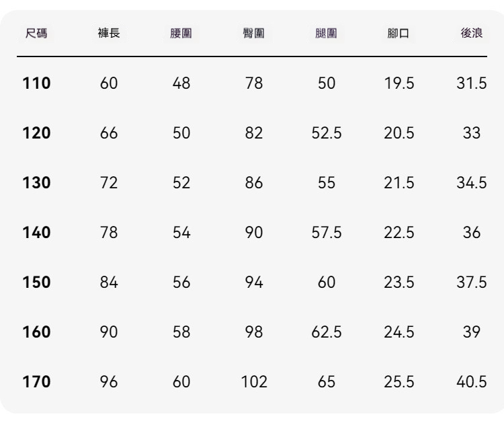The height and width of the screenshot is (423, 504).
Task: Select size 170 row label
Action: 37,381
